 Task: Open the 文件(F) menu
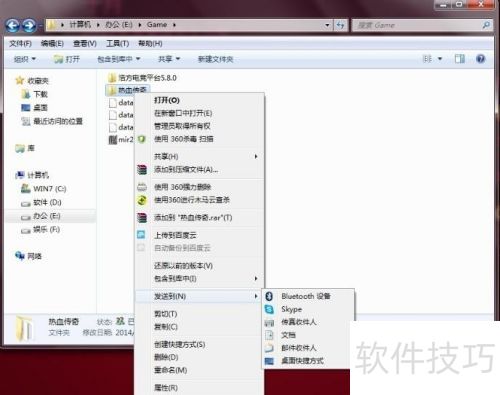click(x=20, y=44)
